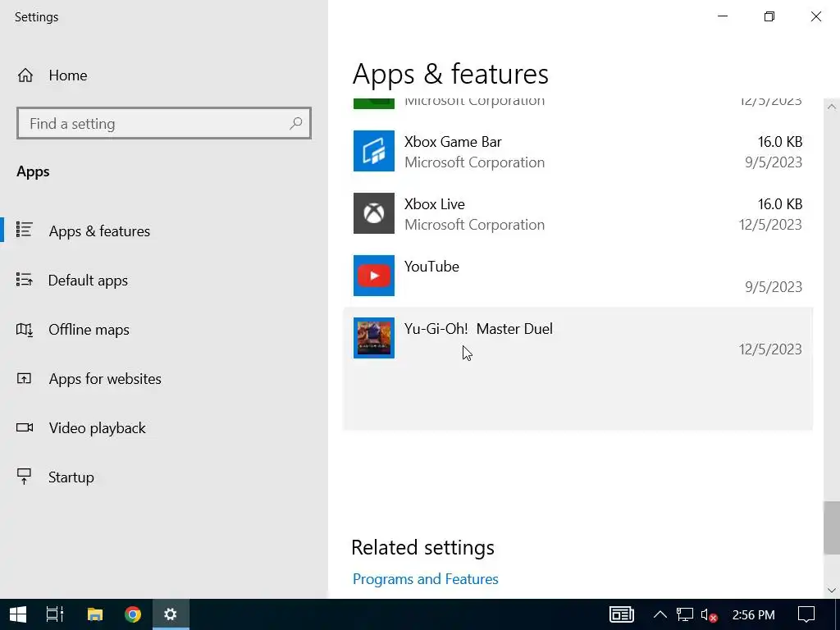Click Microsoft Corporation under Xbox Game Bar
Viewport: 840px width, 630px height.
(x=475, y=163)
